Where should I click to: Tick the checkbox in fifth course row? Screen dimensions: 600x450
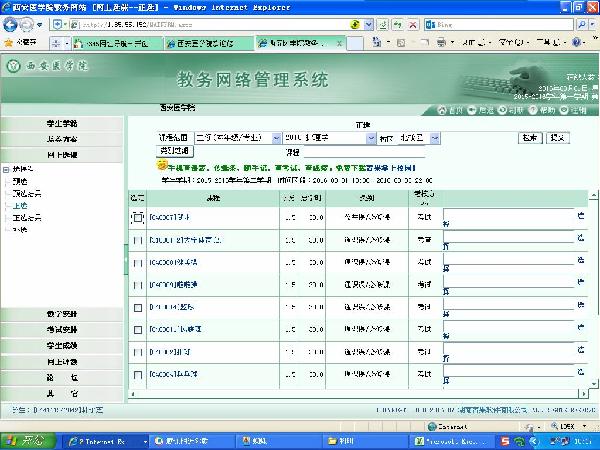(138, 308)
